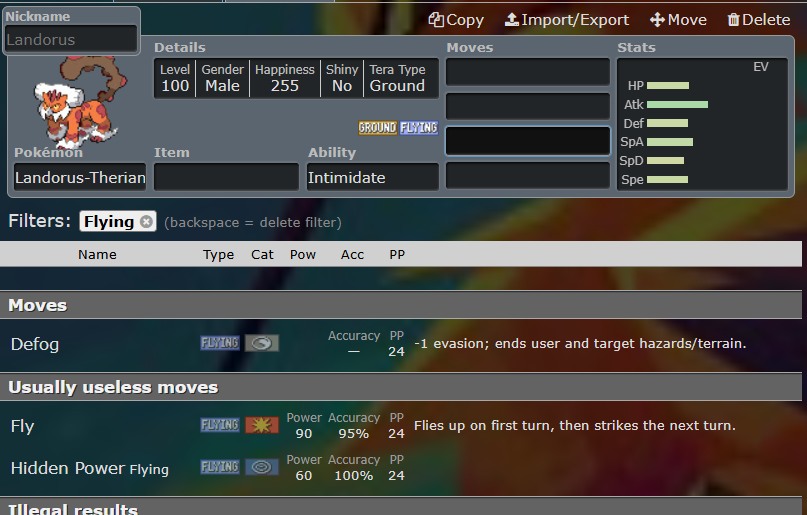Click Hidden Power's Accuracy 100% value
807x515 pixels.
tap(354, 476)
